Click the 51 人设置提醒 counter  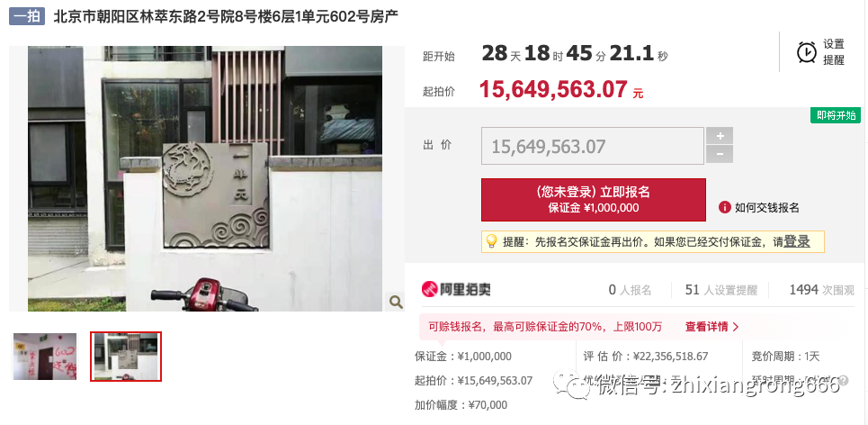[720, 290]
